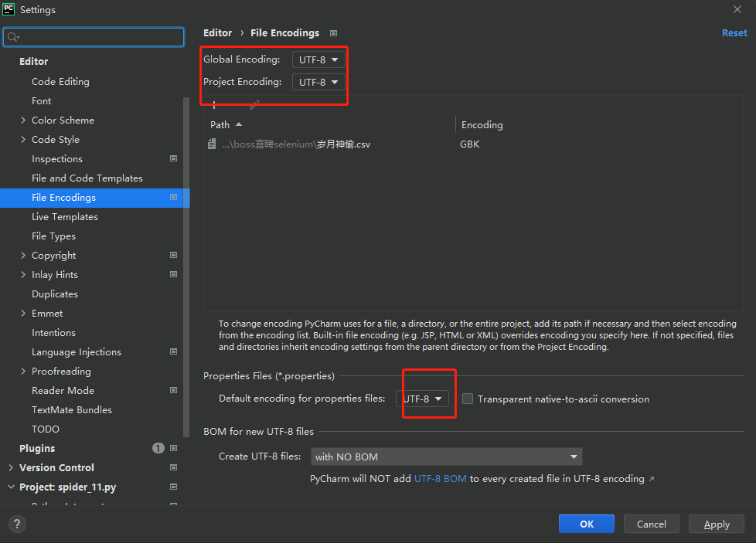Click the Editor breadcrumb
Screen dimensions: 756x543
217,32
